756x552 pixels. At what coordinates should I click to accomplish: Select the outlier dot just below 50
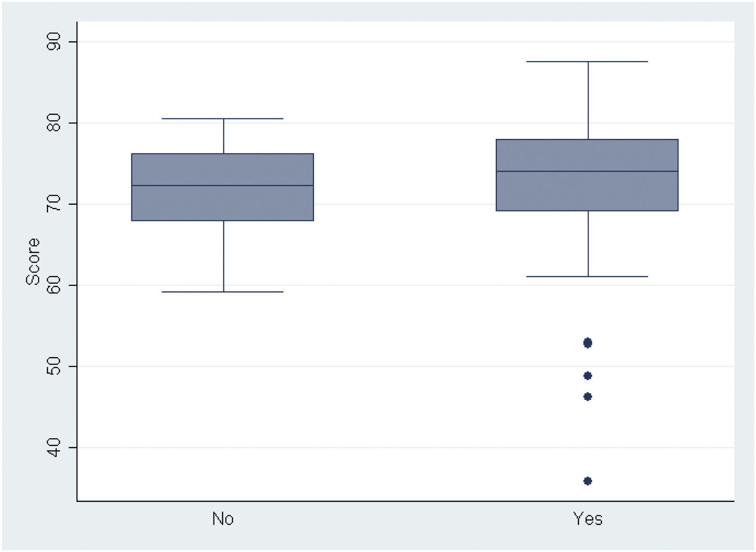point(588,376)
